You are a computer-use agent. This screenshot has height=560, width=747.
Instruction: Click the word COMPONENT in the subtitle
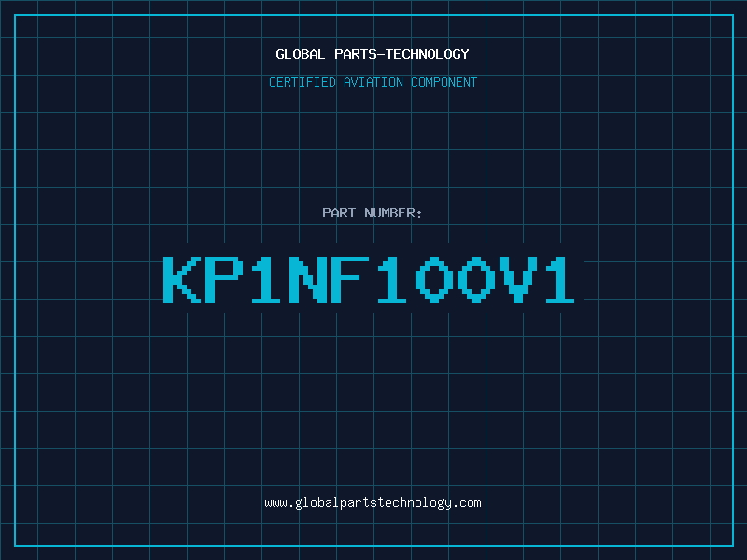pyautogui.click(x=444, y=82)
